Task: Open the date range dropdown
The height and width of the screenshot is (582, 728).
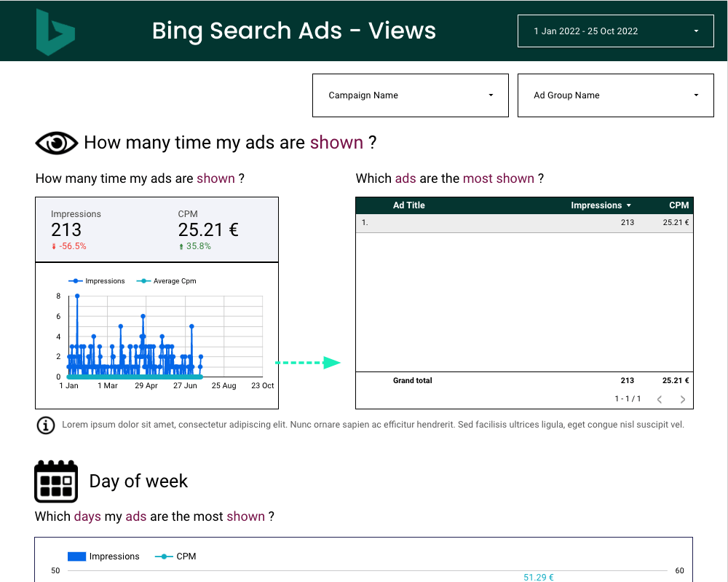Action: [615, 31]
